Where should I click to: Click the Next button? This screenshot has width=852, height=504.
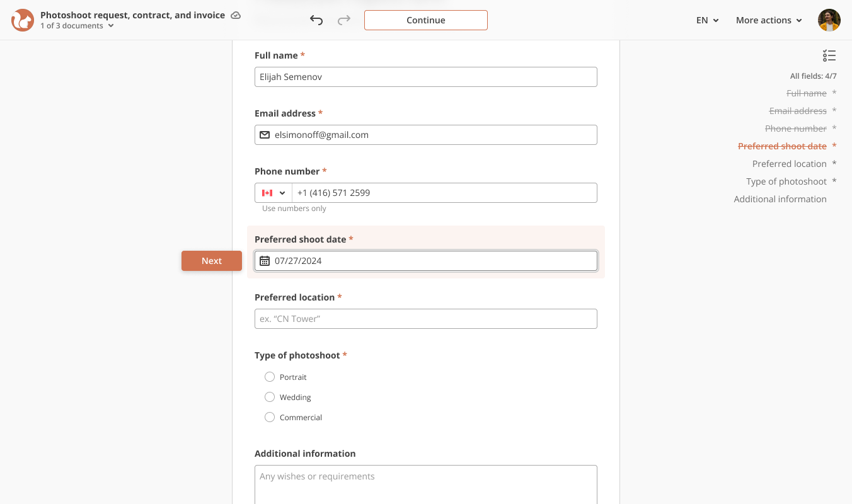[x=212, y=261]
